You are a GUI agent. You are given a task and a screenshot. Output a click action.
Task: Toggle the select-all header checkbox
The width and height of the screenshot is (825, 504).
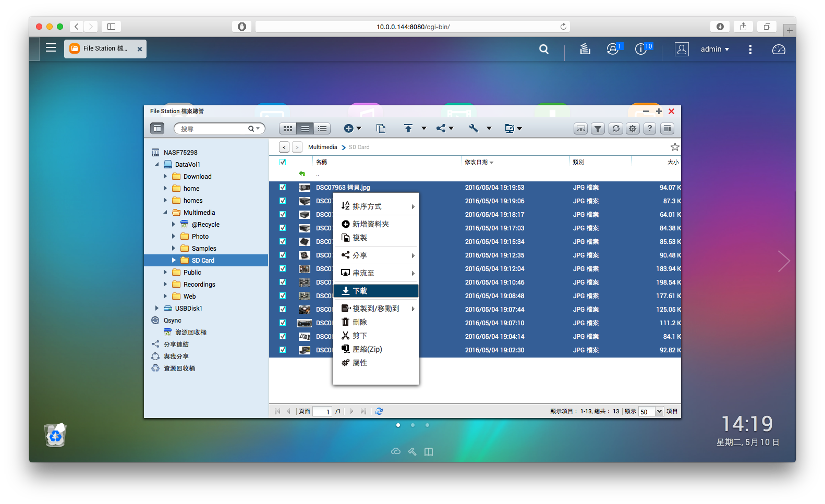[x=283, y=162]
